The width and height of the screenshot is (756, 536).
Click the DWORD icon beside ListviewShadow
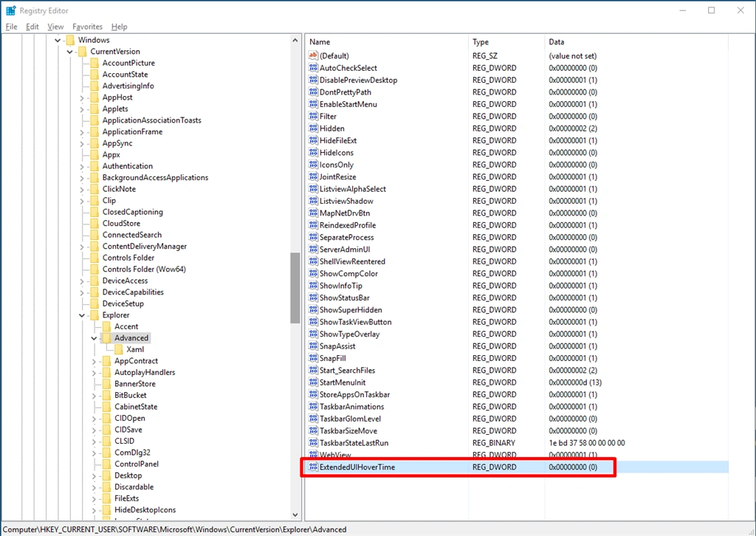pyautogui.click(x=313, y=201)
